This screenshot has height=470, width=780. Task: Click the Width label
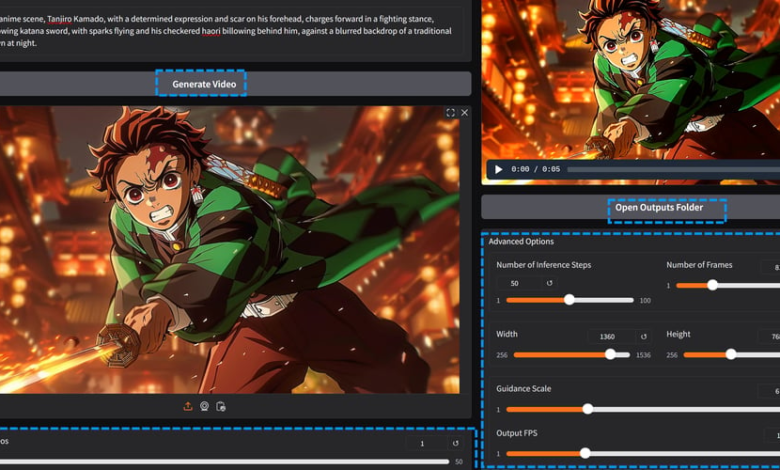[506, 334]
